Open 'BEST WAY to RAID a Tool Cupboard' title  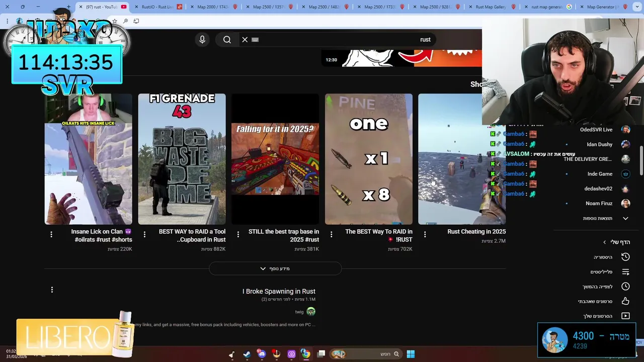click(x=192, y=235)
